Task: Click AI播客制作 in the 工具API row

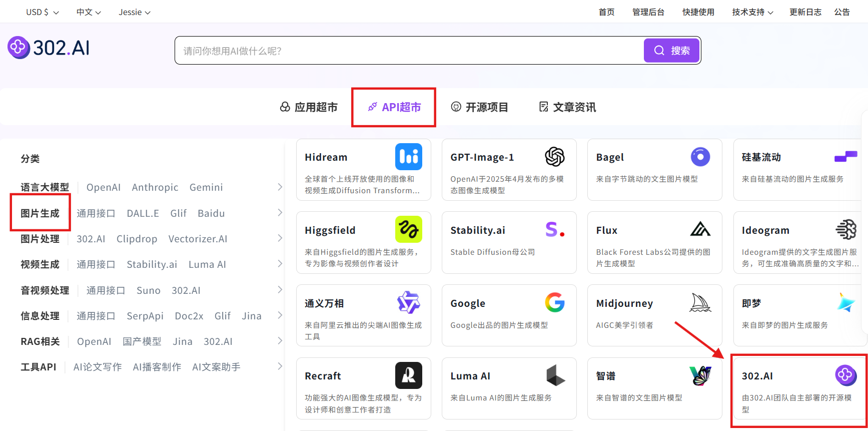Action: [157, 367]
